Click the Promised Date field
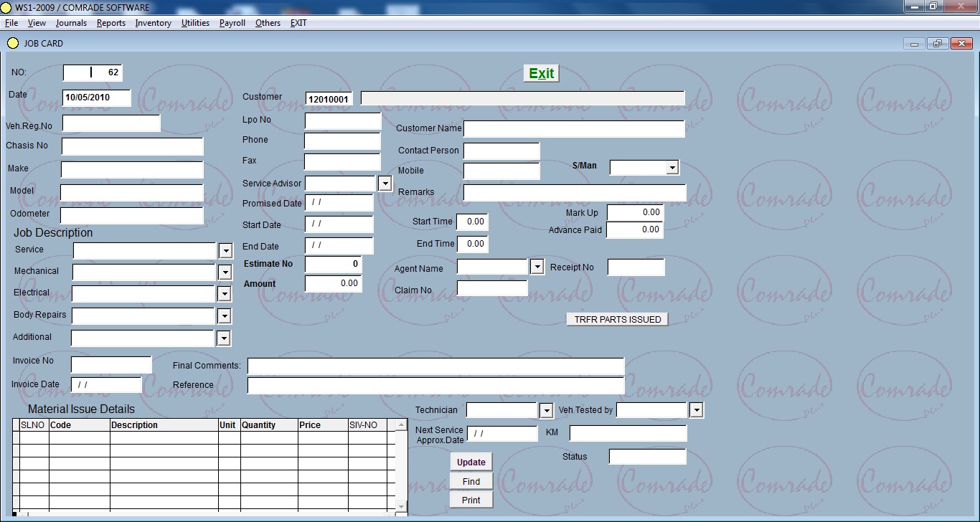Screen dimensions: 980x522 coord(339,202)
